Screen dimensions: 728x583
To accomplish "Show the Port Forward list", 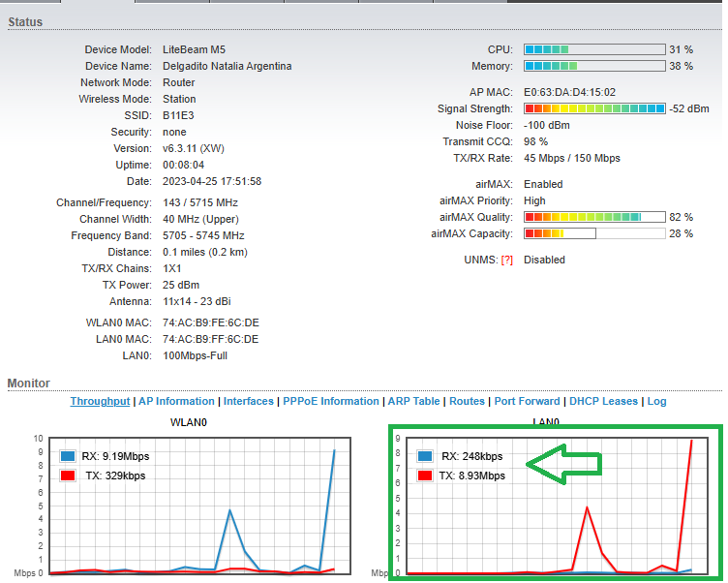I will 527,401.
